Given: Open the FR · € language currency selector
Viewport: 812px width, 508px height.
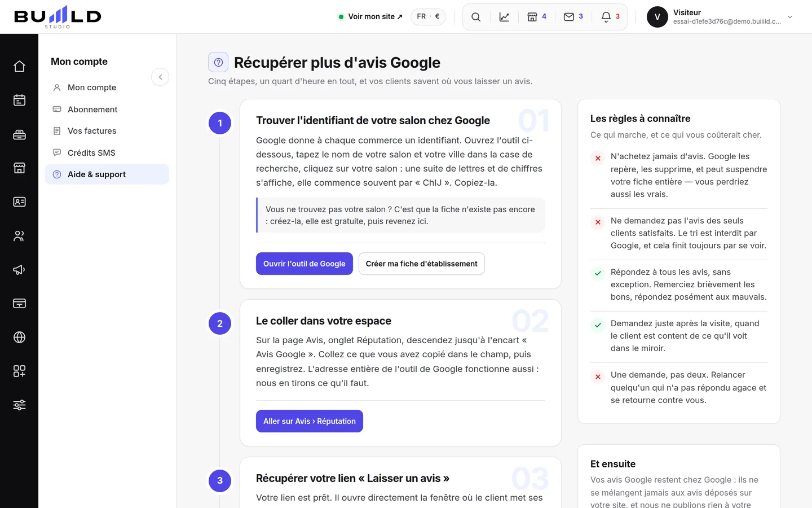Looking at the screenshot, I should pos(428,17).
